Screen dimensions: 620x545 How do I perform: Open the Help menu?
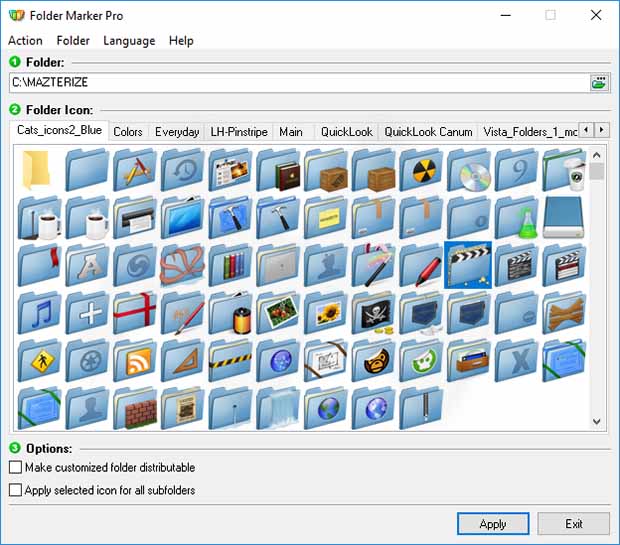click(x=181, y=41)
